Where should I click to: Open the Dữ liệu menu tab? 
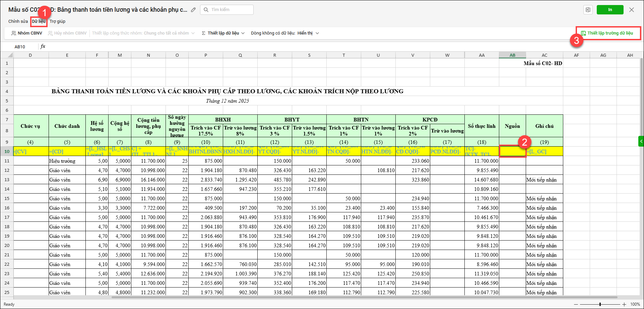39,21
